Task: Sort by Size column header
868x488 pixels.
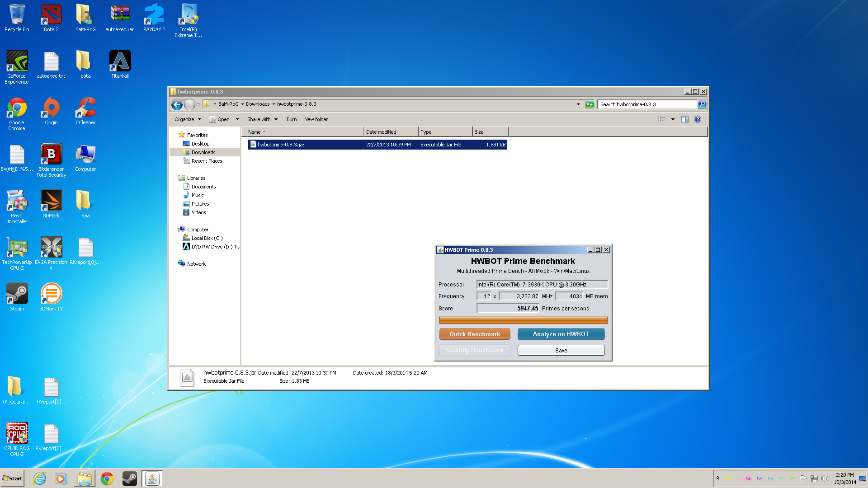Action: click(491, 132)
